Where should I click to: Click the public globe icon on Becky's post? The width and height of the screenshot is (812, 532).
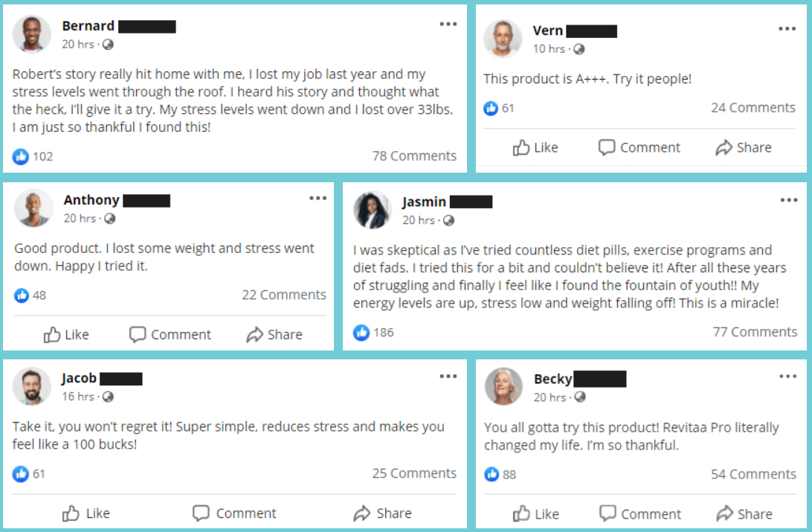(x=580, y=397)
